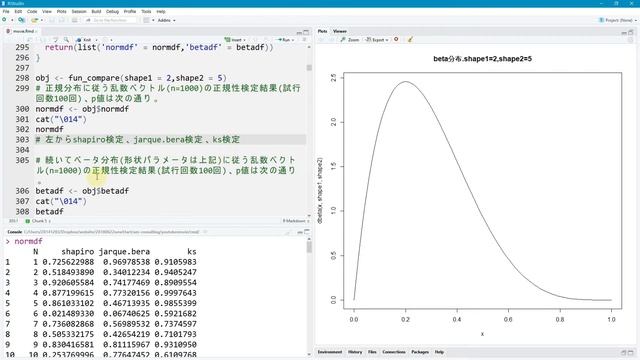This screenshot has height=360, width=640.
Task: Open the View menu
Action: [x=47, y=11]
